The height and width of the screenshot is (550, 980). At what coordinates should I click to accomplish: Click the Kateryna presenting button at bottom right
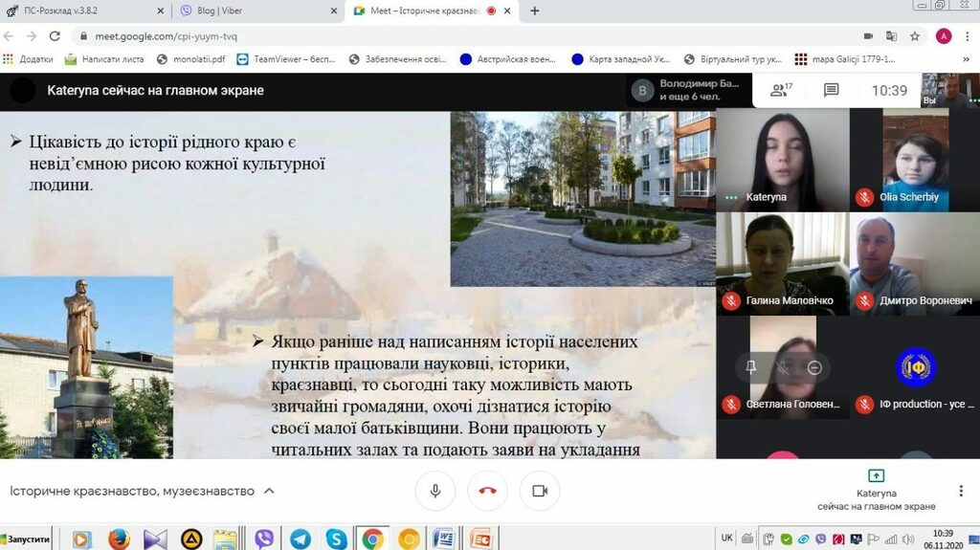coord(876,490)
